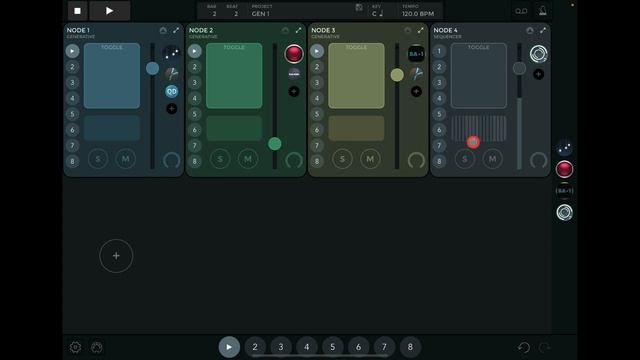Open Node 1 starfield instrument plugin icon
The width and height of the screenshot is (640, 360).
171,53
